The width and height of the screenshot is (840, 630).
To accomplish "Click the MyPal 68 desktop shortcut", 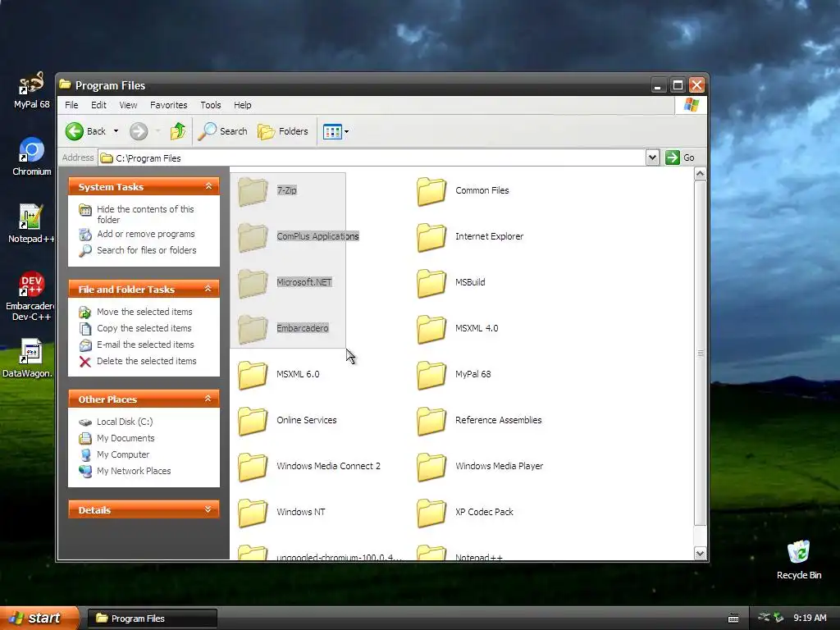I will (31, 90).
